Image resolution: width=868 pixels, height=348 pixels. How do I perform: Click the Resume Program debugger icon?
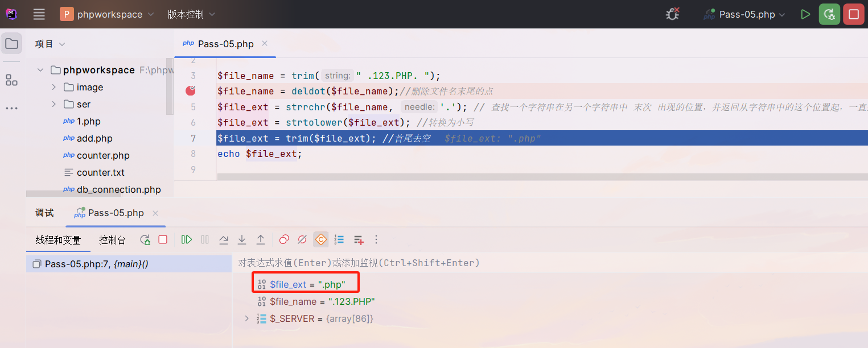[x=186, y=239]
